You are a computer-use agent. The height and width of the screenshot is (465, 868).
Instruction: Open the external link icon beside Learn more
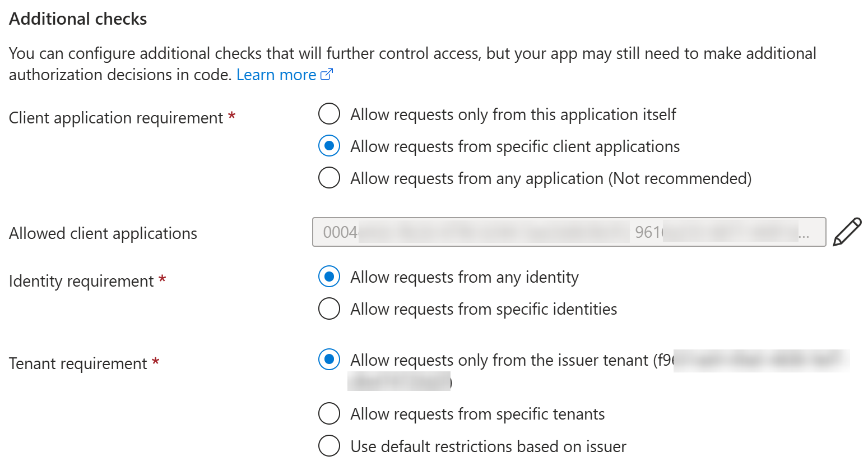pos(327,75)
